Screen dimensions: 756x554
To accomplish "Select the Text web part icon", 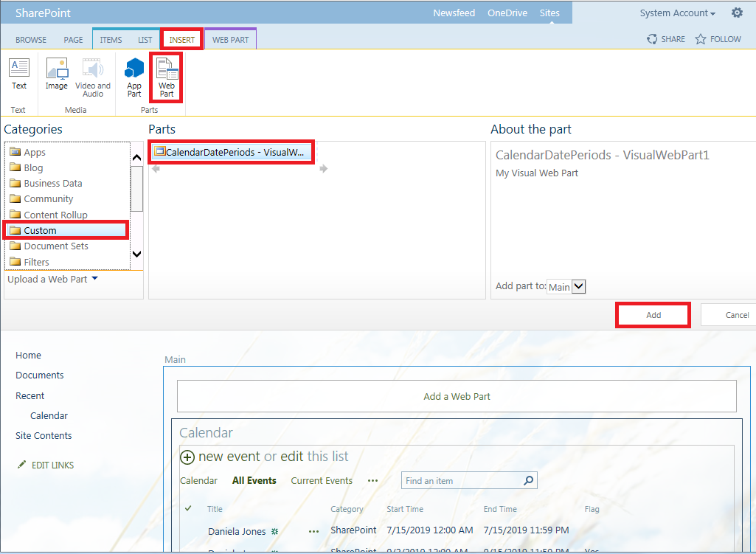I will click(x=18, y=74).
